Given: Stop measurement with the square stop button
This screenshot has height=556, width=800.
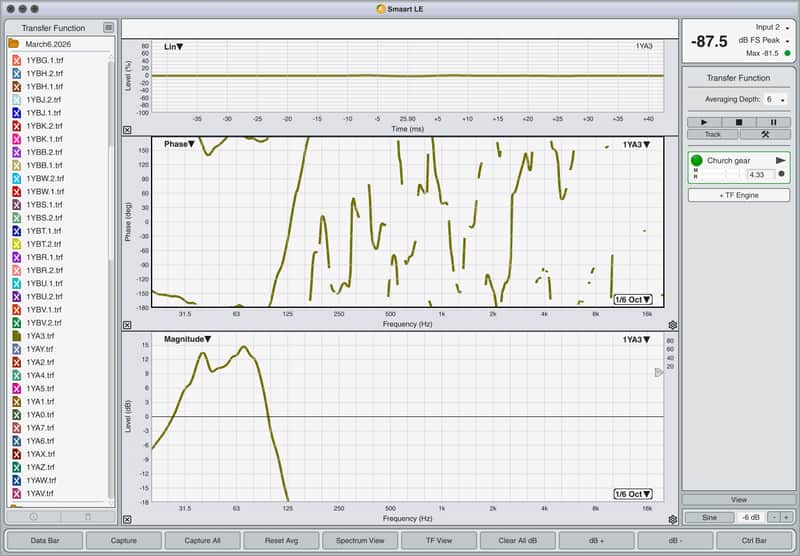Looking at the screenshot, I should pos(738,122).
